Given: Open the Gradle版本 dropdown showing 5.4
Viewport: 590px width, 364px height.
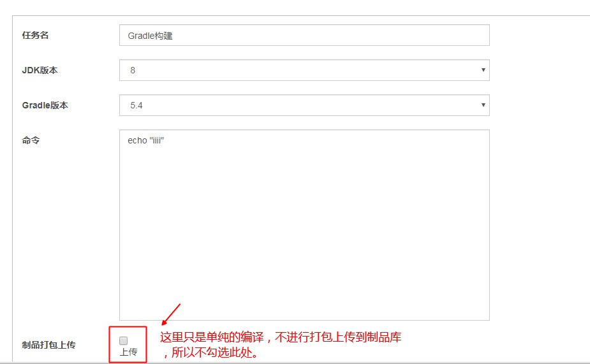Looking at the screenshot, I should tap(304, 105).
